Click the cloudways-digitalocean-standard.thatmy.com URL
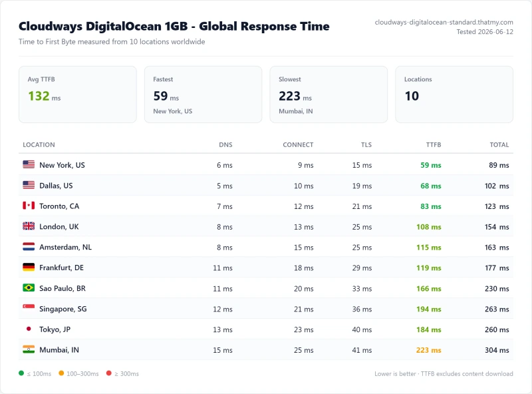The height and width of the screenshot is (394, 532). 444,23
